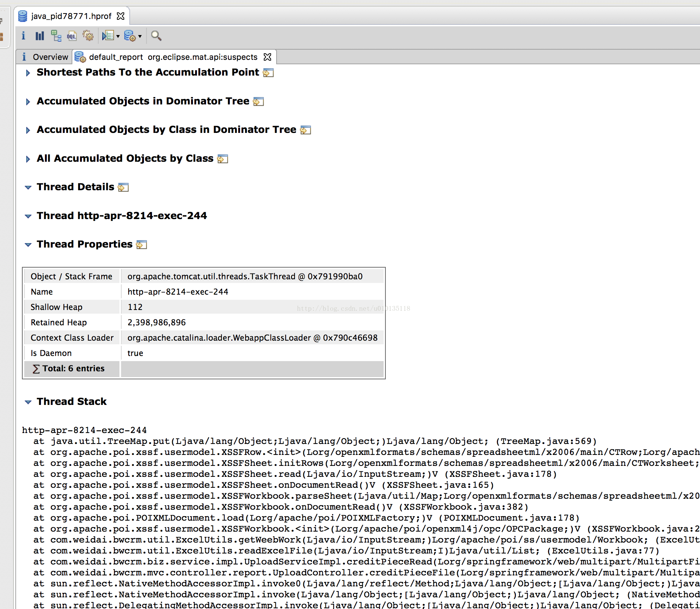Click the Thread Stack heading
The height and width of the screenshot is (609, 700).
pos(72,401)
